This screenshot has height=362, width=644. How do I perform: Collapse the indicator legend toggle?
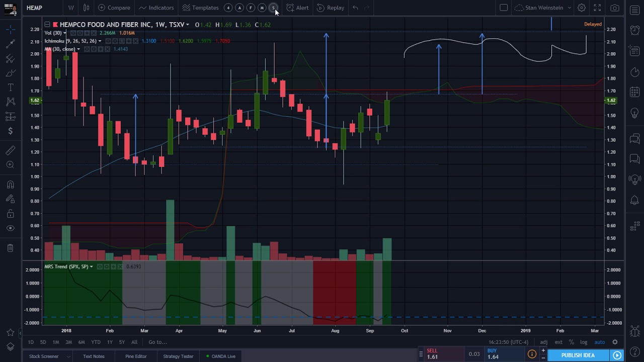[47, 25]
